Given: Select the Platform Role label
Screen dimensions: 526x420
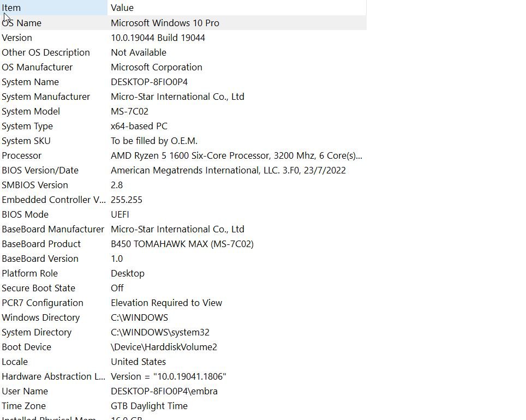Looking at the screenshot, I should click(30, 274).
